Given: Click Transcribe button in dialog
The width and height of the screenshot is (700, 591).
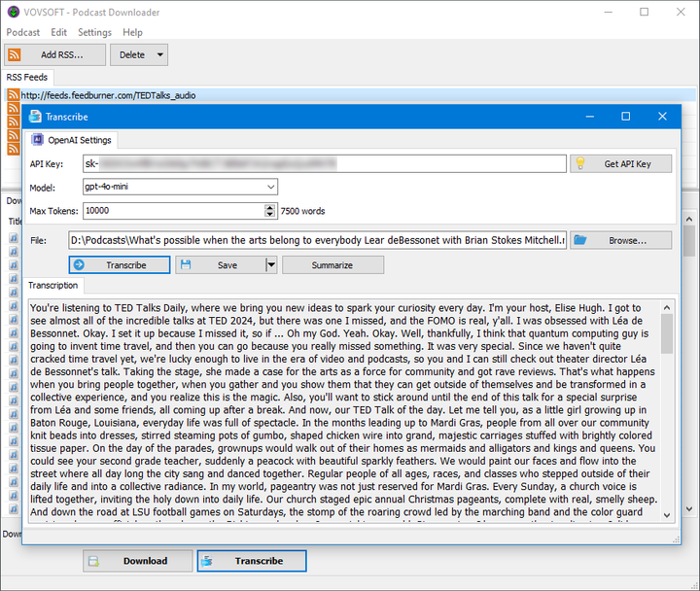Looking at the screenshot, I should coord(120,265).
